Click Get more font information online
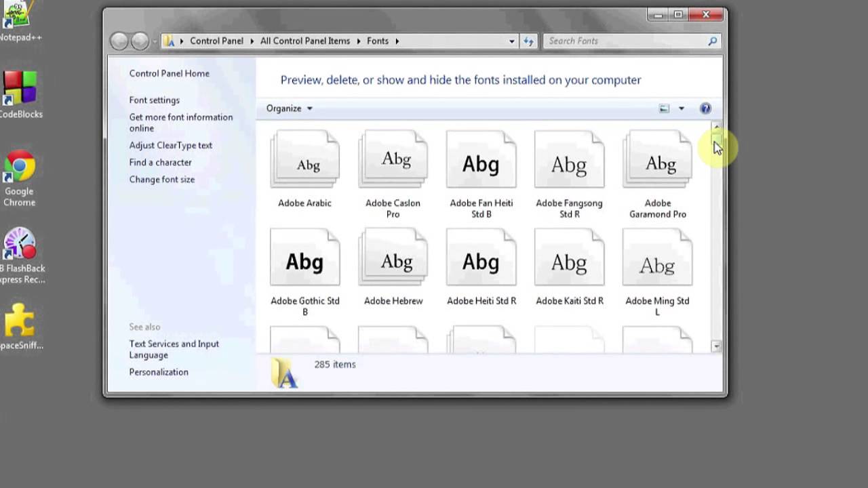 click(181, 123)
